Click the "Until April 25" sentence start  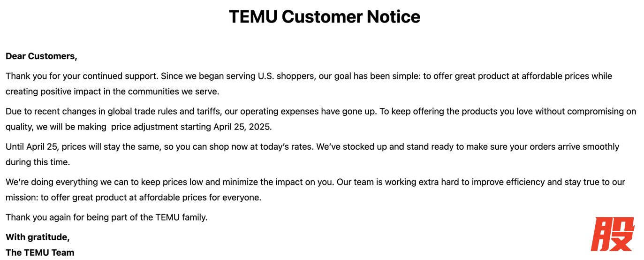coord(32,147)
